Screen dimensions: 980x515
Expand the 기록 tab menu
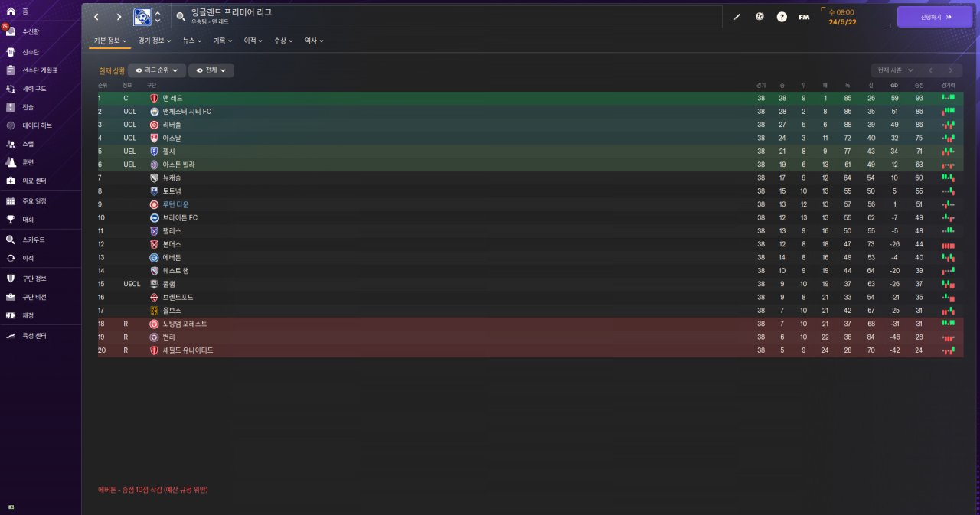[x=223, y=41]
